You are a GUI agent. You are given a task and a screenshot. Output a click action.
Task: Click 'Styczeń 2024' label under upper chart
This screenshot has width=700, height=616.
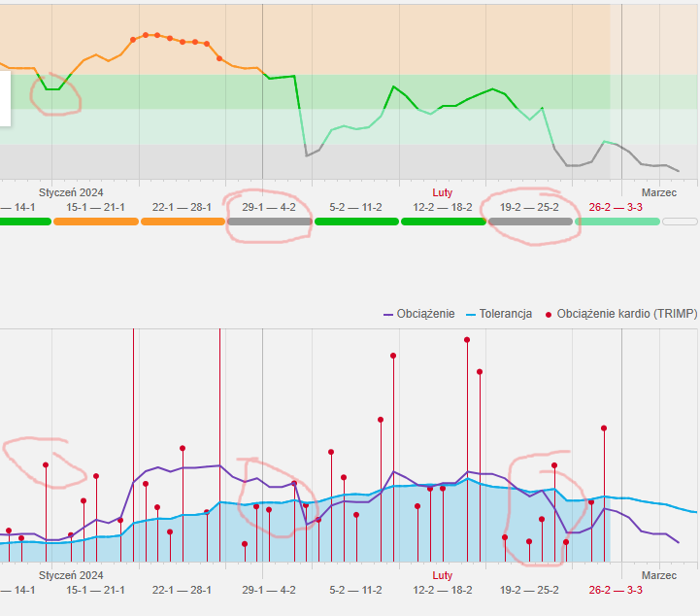[71, 192]
